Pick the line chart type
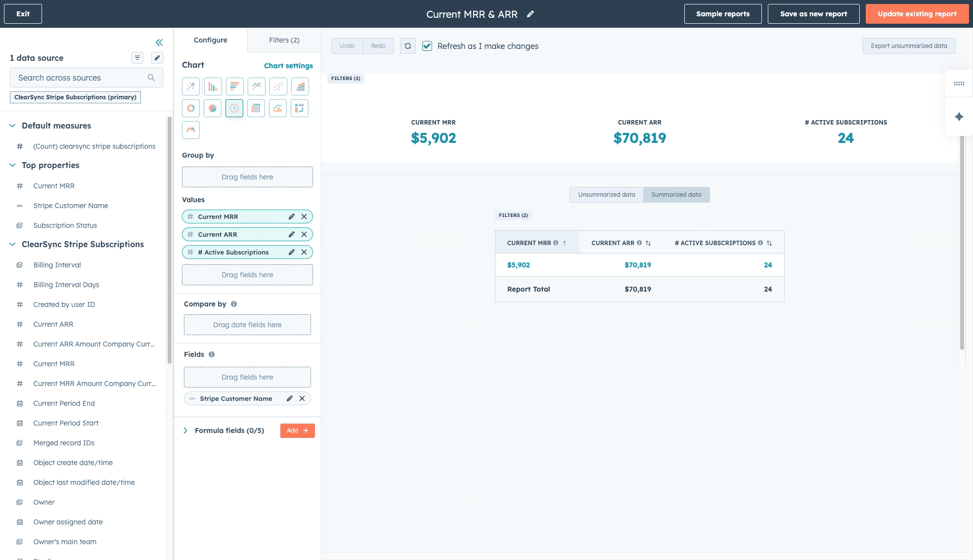 pos(256,86)
